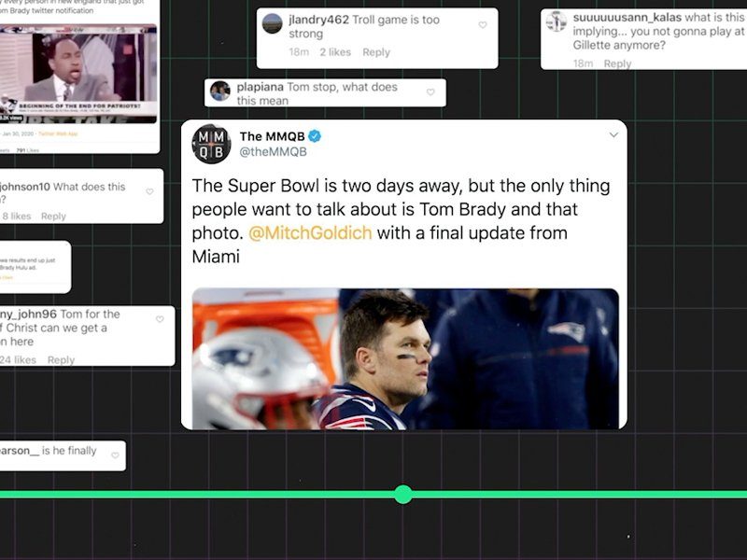
Task: Click the '18m' timestamp on jlandry462's comment
Action: (x=299, y=52)
